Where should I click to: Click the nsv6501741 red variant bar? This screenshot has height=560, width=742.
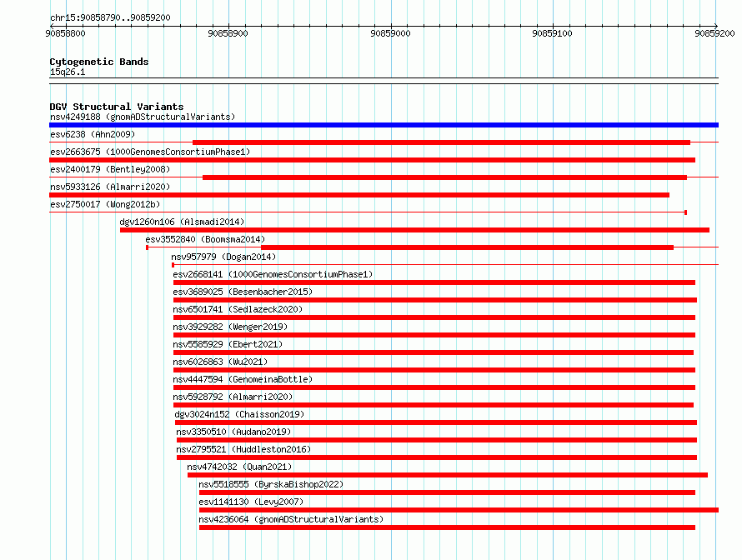434,317
